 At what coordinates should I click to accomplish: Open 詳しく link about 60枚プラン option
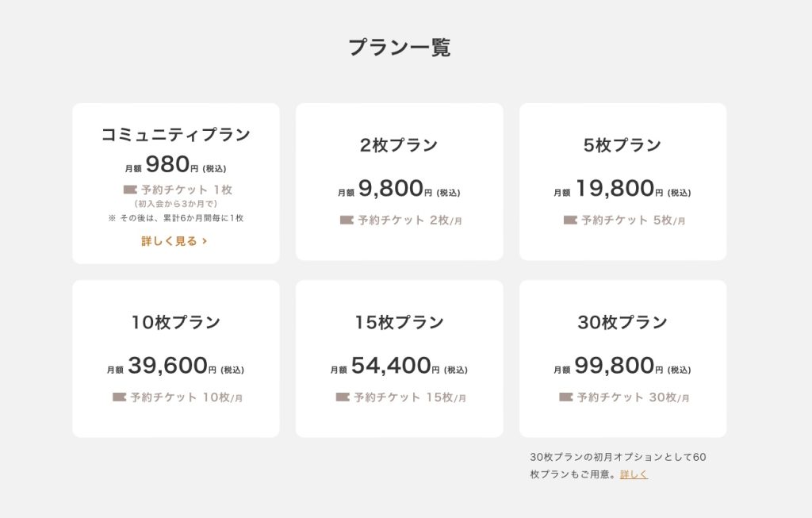pos(634,474)
